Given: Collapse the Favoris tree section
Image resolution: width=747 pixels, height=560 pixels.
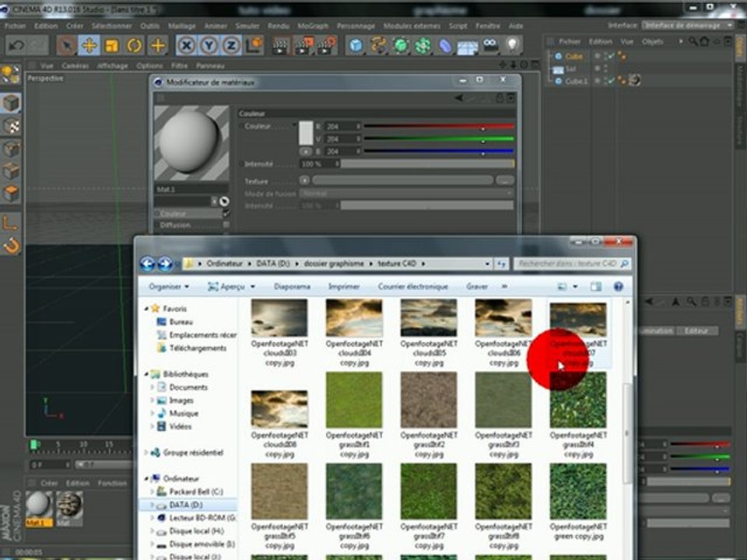Looking at the screenshot, I should (146, 309).
